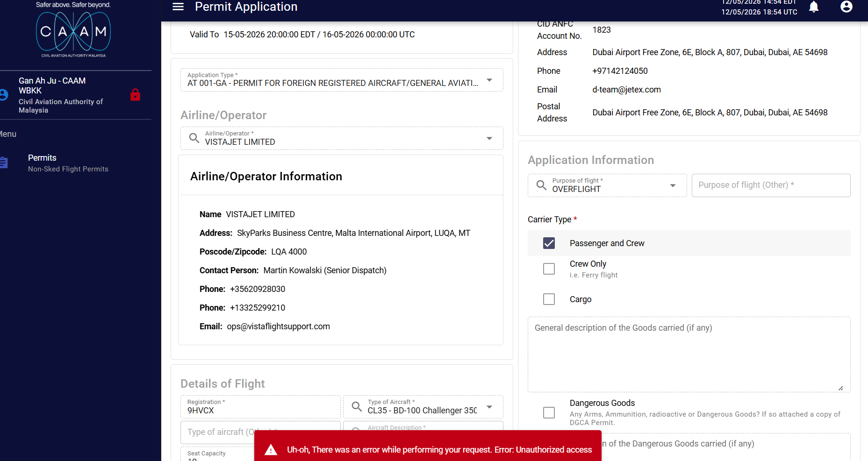
Task: Open the user account profile icon
Action: (846, 7)
